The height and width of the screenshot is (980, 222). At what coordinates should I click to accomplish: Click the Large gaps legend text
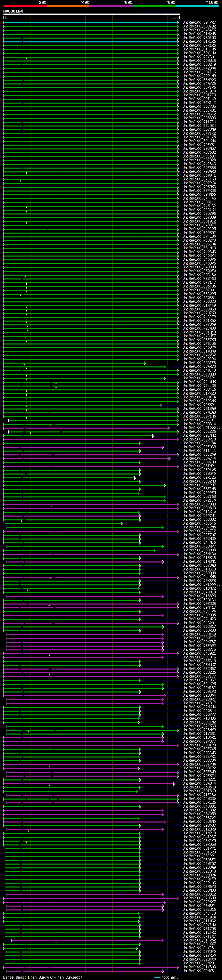[15, 977]
